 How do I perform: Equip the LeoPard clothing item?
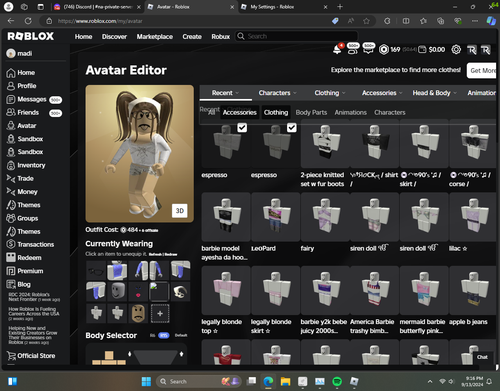pos(275,217)
